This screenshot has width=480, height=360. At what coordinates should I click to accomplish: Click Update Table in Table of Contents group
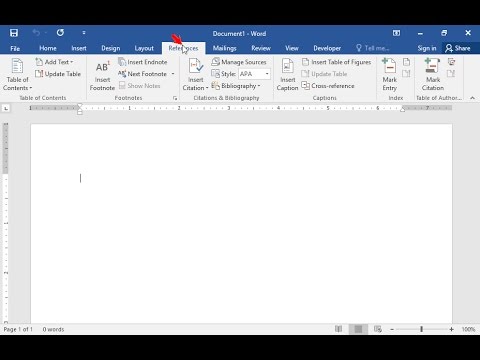[x=58, y=74]
